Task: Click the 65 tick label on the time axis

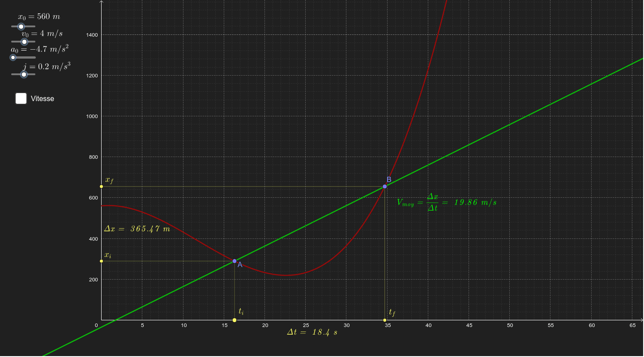Action: pos(632,325)
